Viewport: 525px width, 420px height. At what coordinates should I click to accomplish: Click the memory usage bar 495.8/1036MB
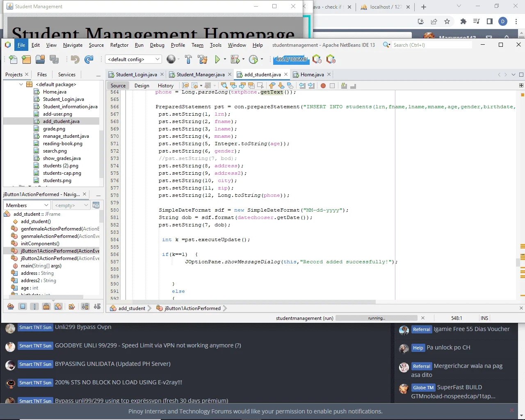291,59
